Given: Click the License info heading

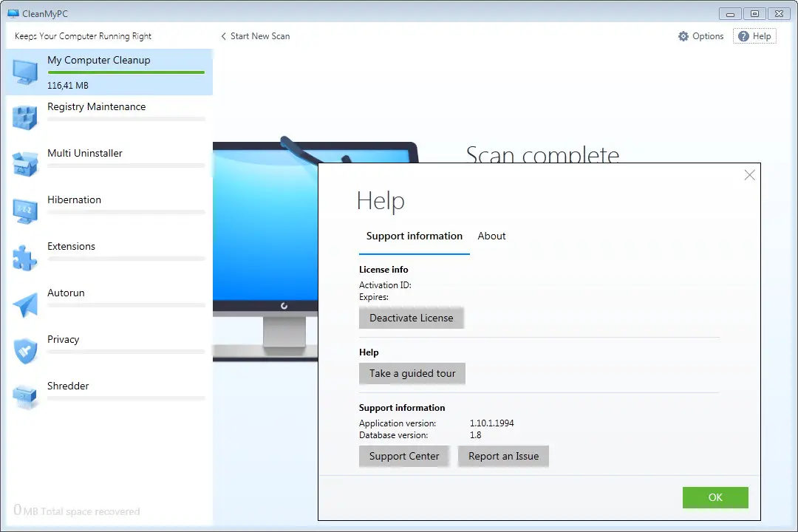Looking at the screenshot, I should (x=383, y=269).
